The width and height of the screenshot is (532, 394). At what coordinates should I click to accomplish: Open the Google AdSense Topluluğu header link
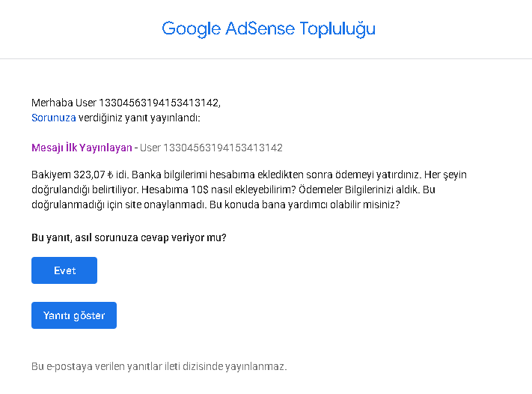(x=269, y=29)
